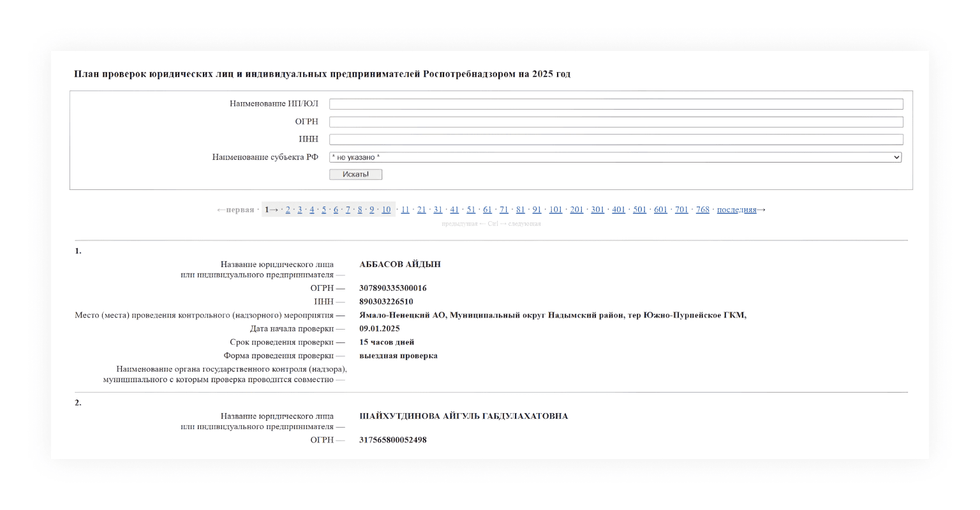Select page 31 of the list
The height and width of the screenshot is (510, 980).
[x=438, y=210]
